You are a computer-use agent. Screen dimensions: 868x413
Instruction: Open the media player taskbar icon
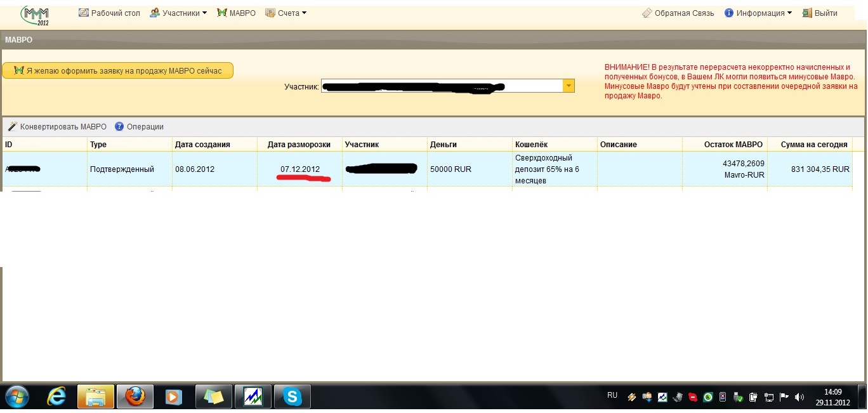173,397
